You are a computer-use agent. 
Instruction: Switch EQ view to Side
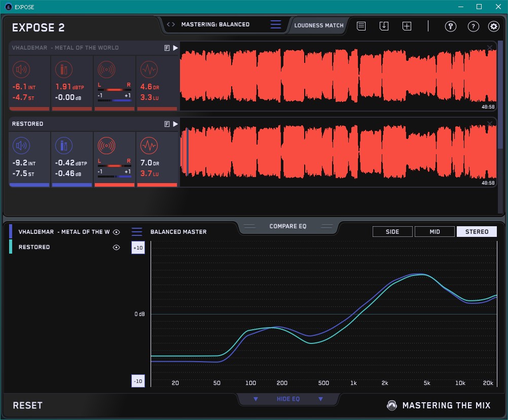[392, 232]
